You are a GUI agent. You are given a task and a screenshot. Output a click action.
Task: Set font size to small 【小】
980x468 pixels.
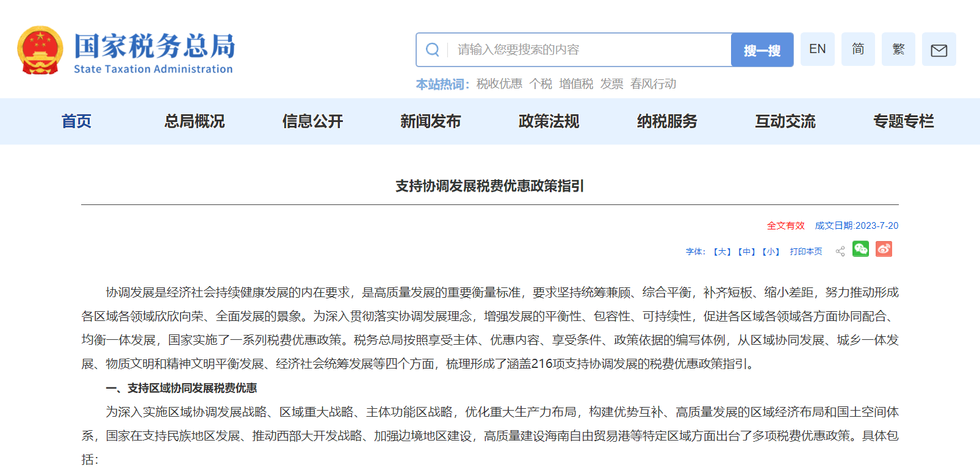click(x=771, y=251)
